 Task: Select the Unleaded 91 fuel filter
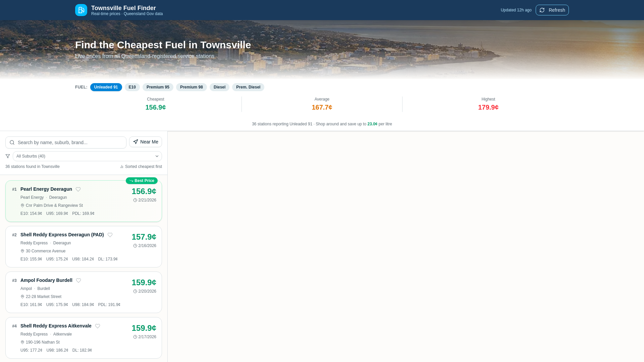tap(106, 87)
